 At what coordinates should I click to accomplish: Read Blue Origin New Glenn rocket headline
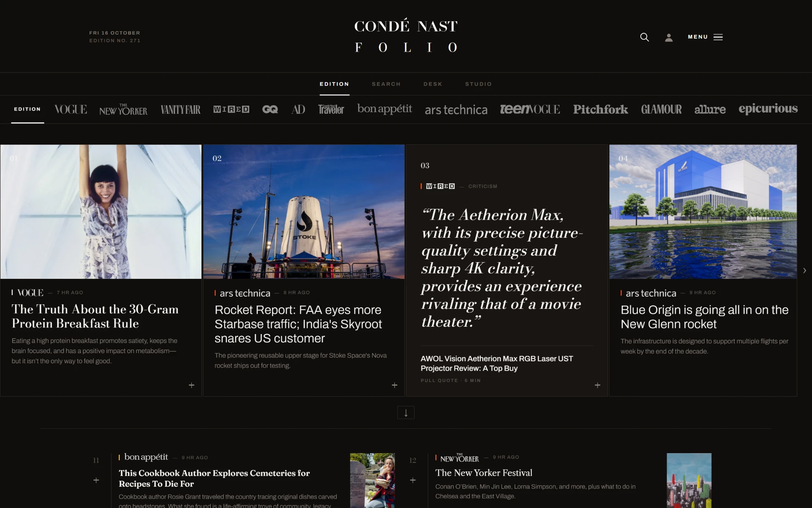click(704, 317)
